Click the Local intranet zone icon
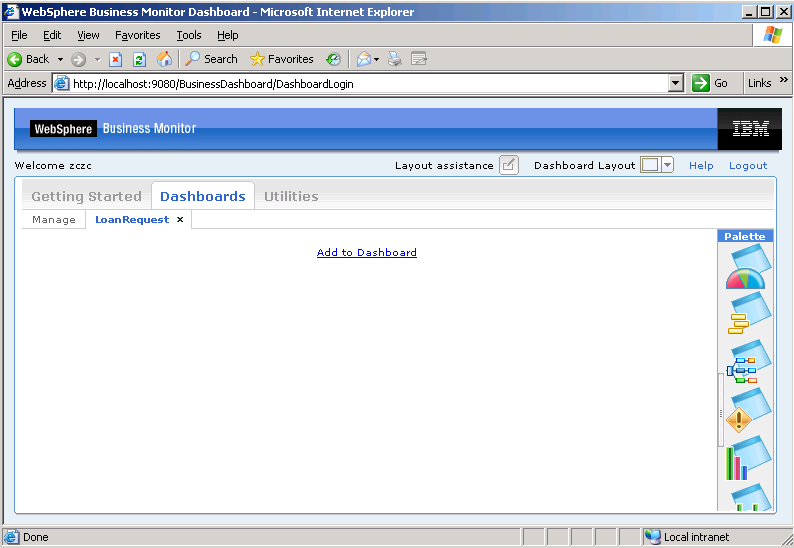Image resolution: width=794 pixels, height=548 pixels. click(x=653, y=536)
